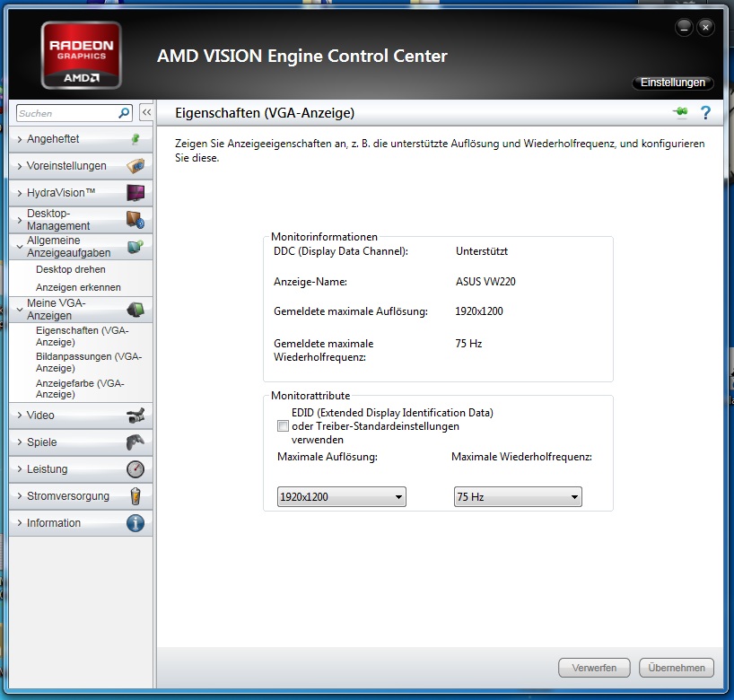
Task: Collapse the Meine VGA-Anzeigen section
Action: pyautogui.click(x=81, y=310)
